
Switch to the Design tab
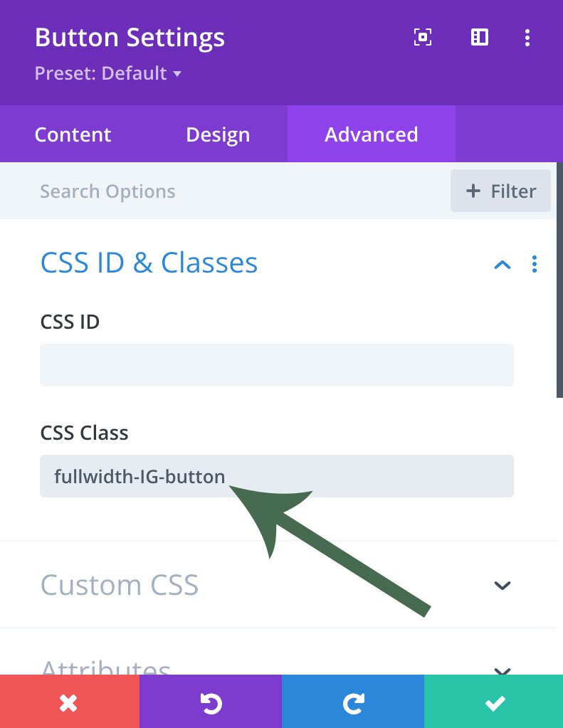(218, 134)
